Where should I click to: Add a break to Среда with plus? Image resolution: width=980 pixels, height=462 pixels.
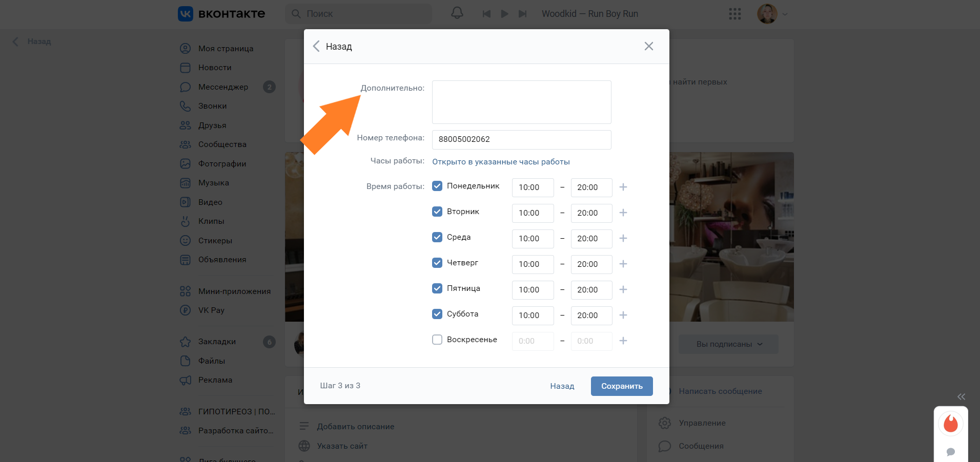(623, 238)
